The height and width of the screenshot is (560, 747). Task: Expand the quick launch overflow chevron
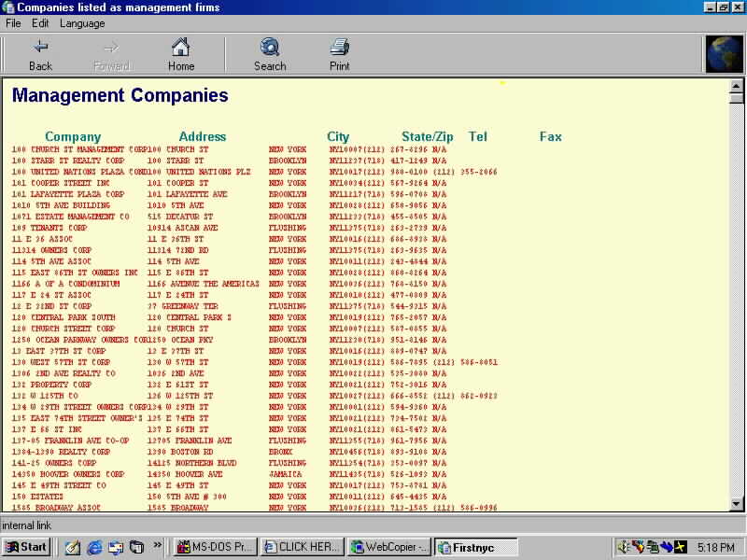[158, 547]
